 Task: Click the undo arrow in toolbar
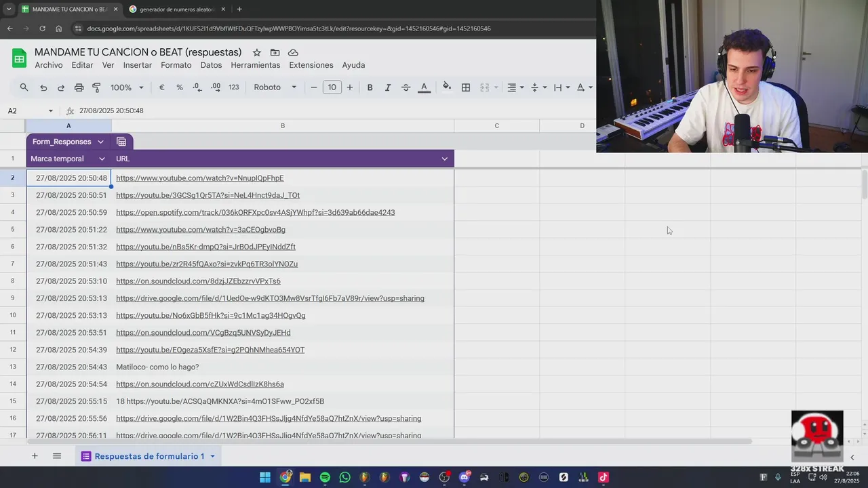tap(43, 87)
